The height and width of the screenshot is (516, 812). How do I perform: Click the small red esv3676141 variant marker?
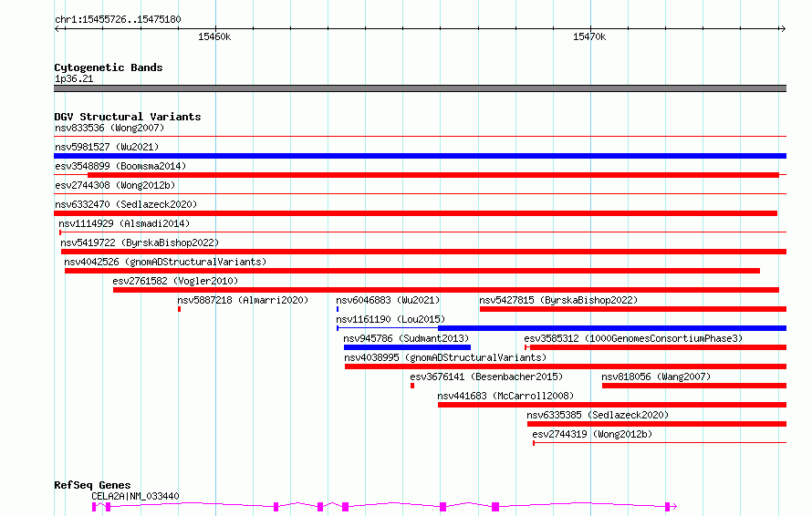pos(412,386)
